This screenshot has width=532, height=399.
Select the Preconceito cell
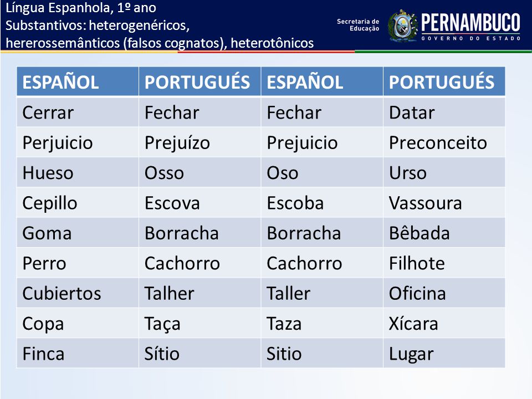pos(444,142)
